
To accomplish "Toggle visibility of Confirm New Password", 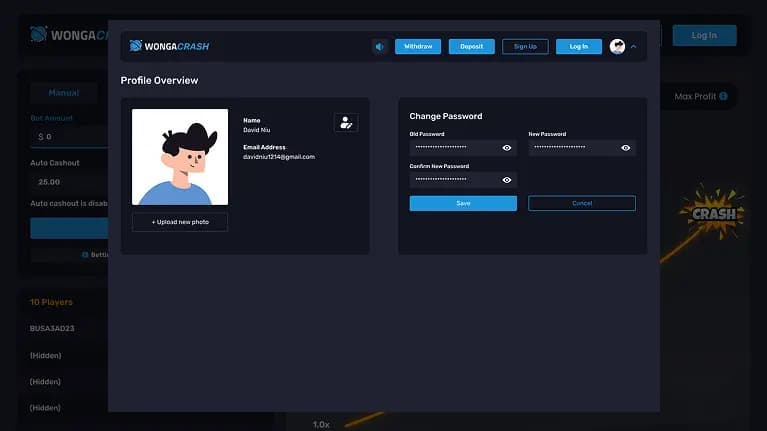I will coord(507,180).
